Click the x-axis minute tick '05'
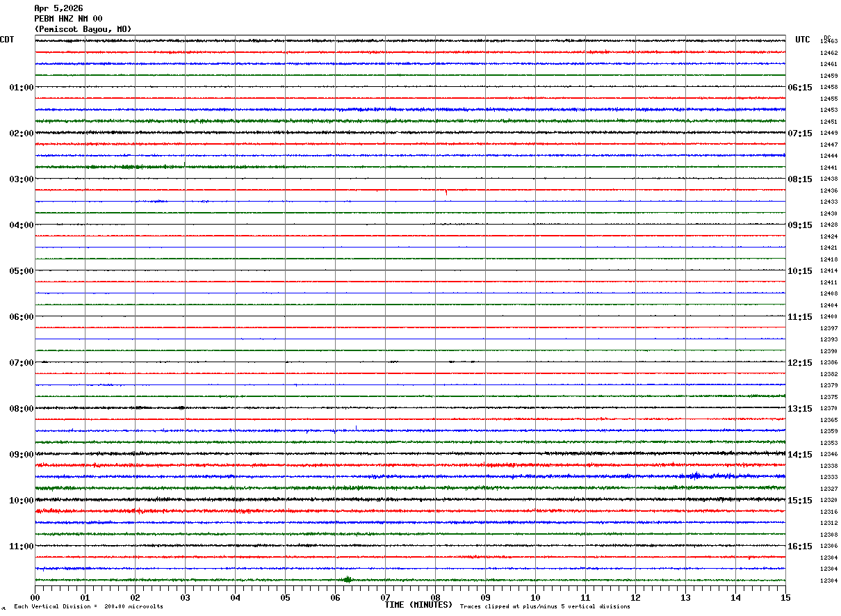841x616 pixels. click(x=285, y=597)
